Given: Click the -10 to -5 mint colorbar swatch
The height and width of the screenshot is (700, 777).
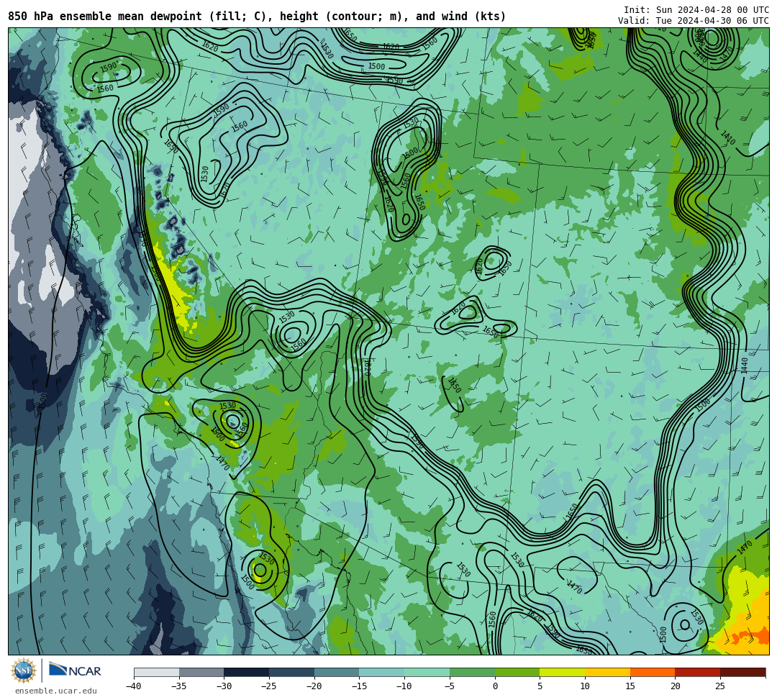Looking at the screenshot, I should pos(427,672).
